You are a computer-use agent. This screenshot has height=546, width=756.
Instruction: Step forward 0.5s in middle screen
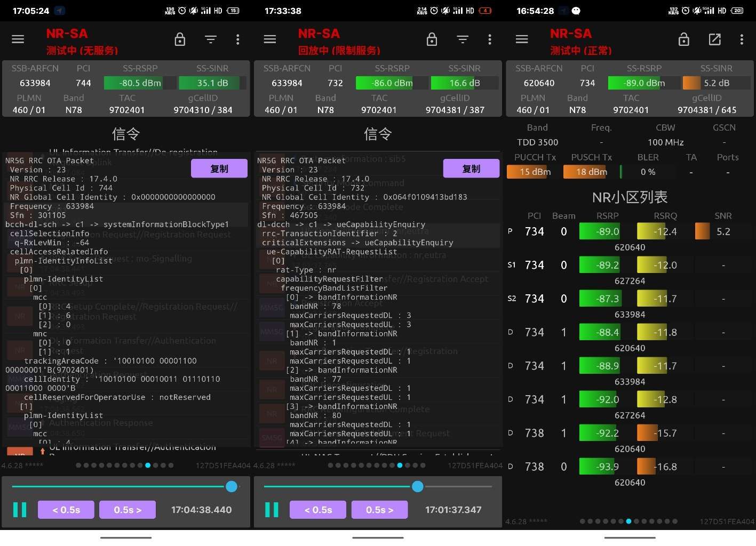click(379, 510)
